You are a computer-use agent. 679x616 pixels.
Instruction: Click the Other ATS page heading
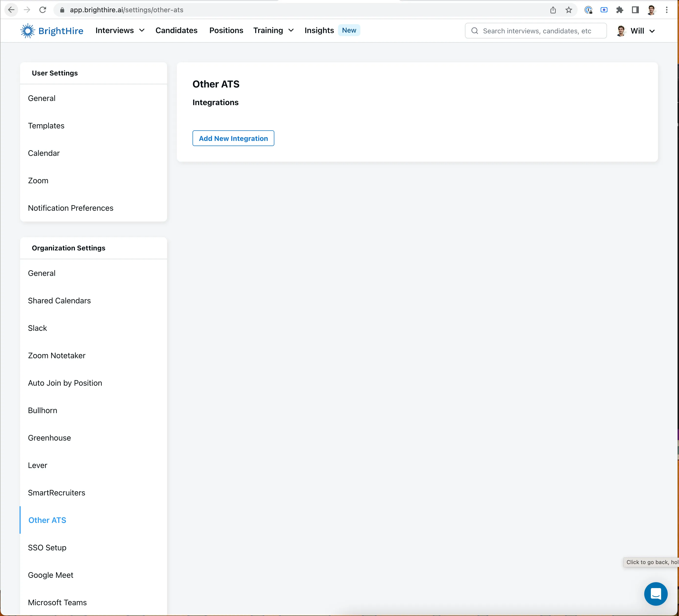tap(216, 84)
